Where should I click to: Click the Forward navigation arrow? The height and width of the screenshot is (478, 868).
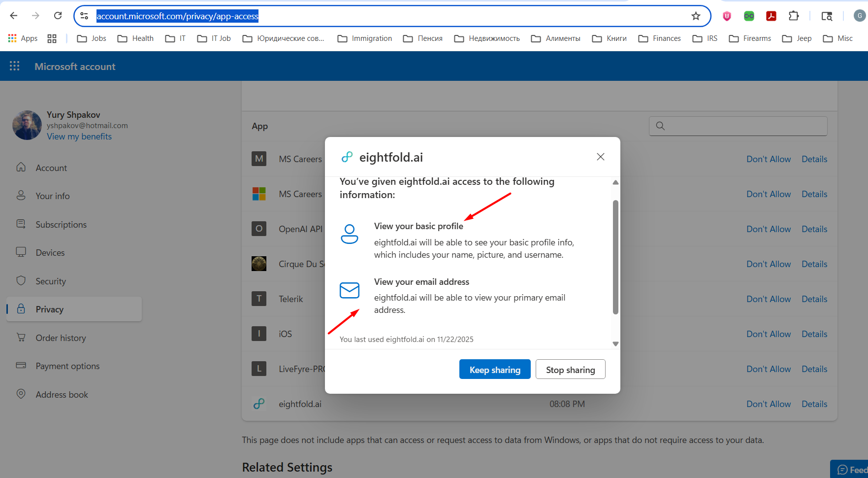35,16
